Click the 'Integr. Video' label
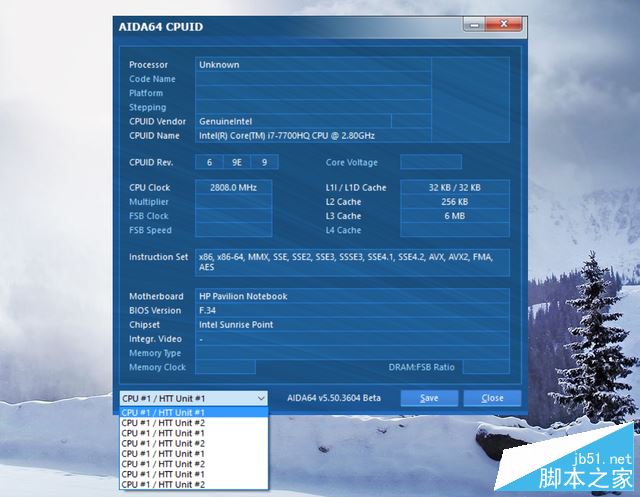 (156, 339)
